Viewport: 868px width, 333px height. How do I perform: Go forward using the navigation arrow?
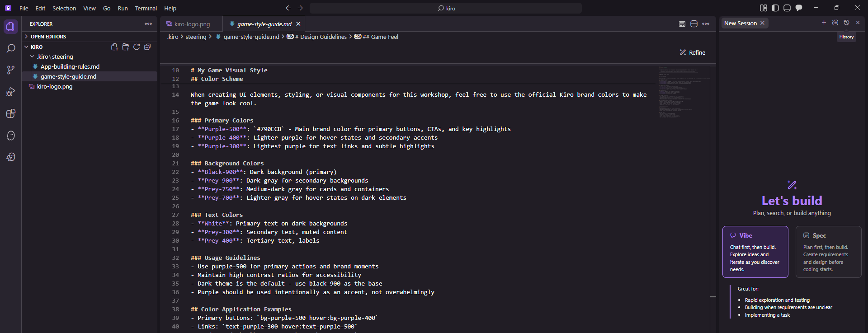(300, 8)
